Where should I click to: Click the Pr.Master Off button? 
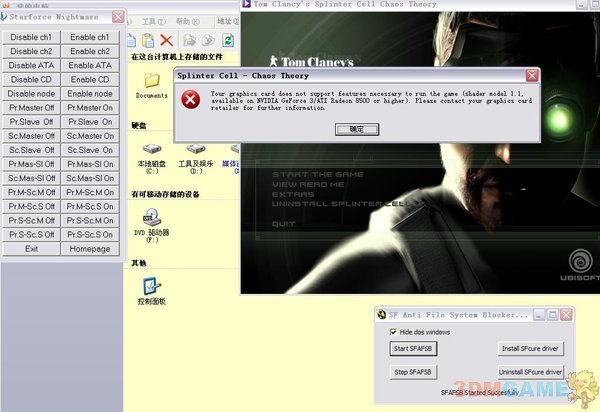pyautogui.click(x=32, y=107)
